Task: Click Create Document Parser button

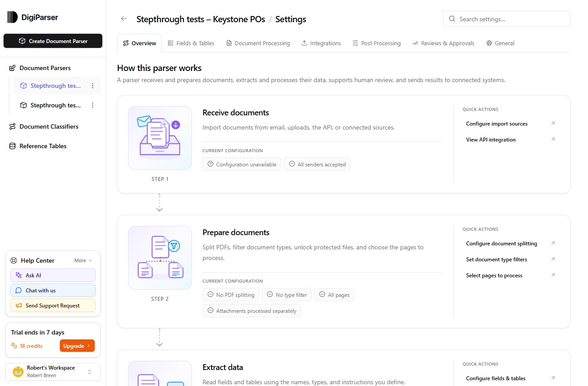Action: (x=53, y=41)
